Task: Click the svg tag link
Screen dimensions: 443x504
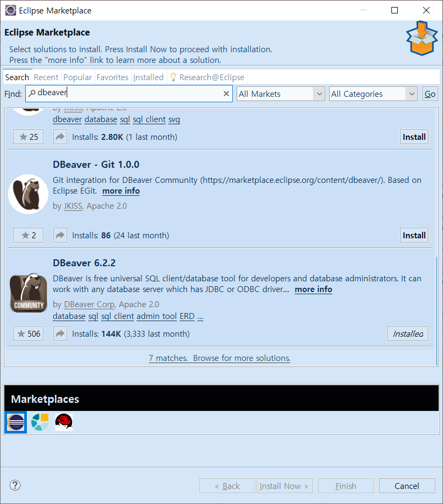Action: pyautogui.click(x=174, y=119)
